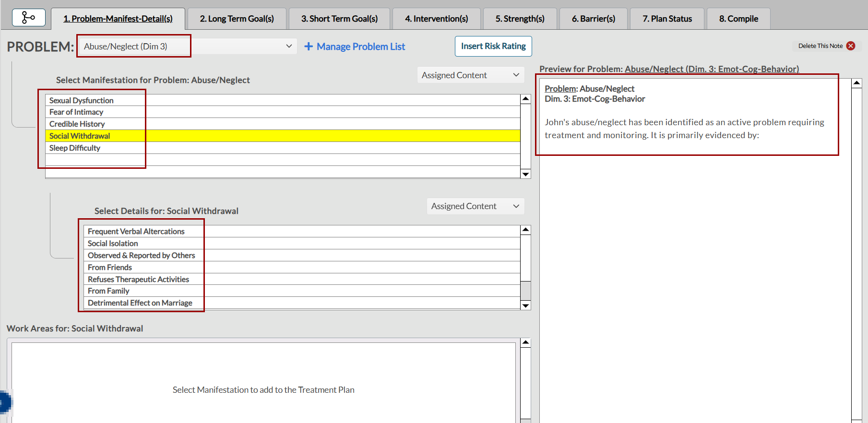Go to the 3. Short Term Goal(s) tab

[x=339, y=19]
